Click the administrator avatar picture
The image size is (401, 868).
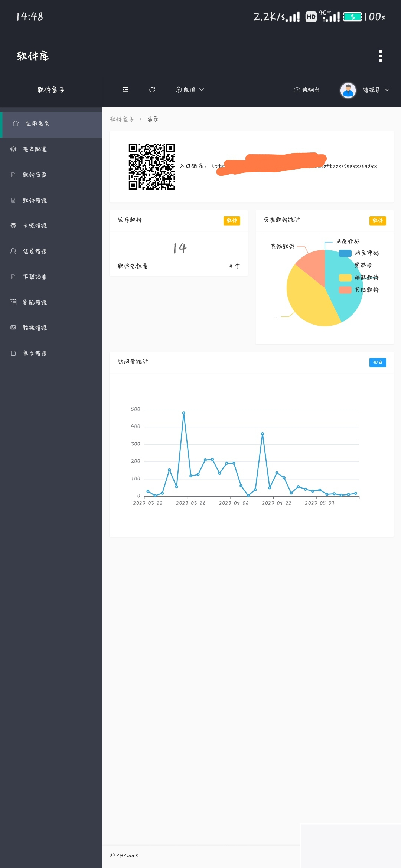pyautogui.click(x=348, y=90)
